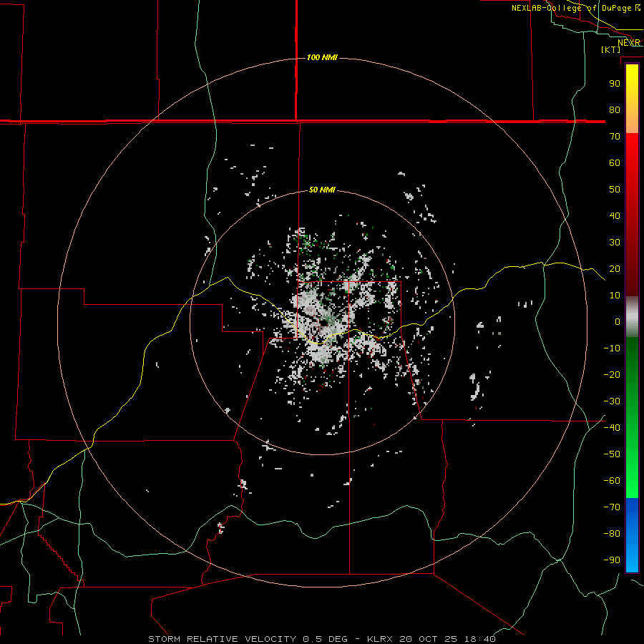This screenshot has width=644, height=644.
Task: Click the -70 value on velocity scale
Action: click(612, 507)
